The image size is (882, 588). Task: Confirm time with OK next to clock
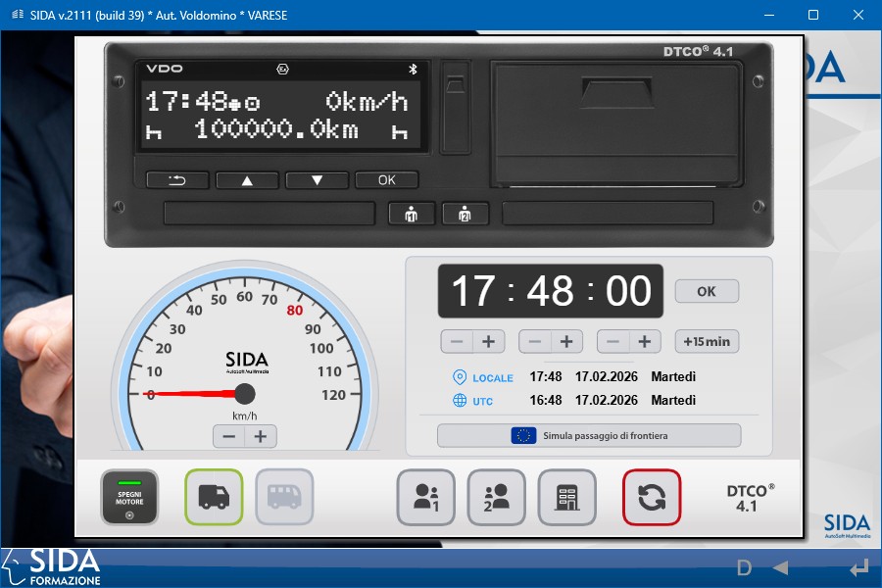(x=707, y=291)
